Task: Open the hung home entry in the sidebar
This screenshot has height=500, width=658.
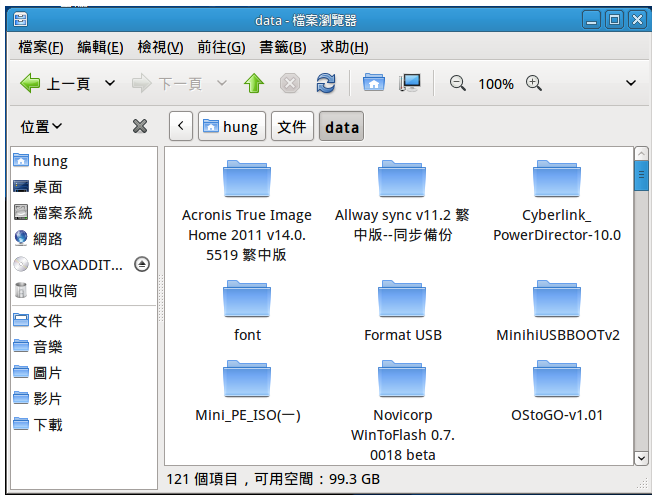Action: (84, 161)
